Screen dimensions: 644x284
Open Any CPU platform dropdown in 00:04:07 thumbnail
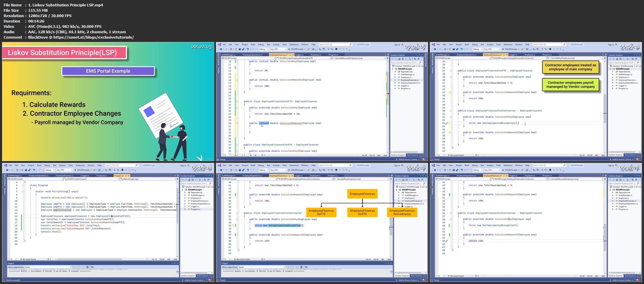click(278, 49)
